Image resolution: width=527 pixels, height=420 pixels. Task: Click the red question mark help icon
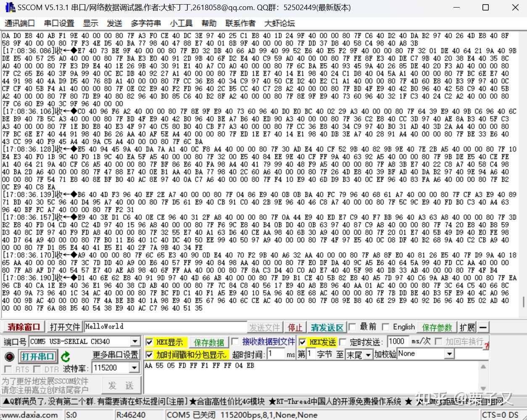point(486,345)
